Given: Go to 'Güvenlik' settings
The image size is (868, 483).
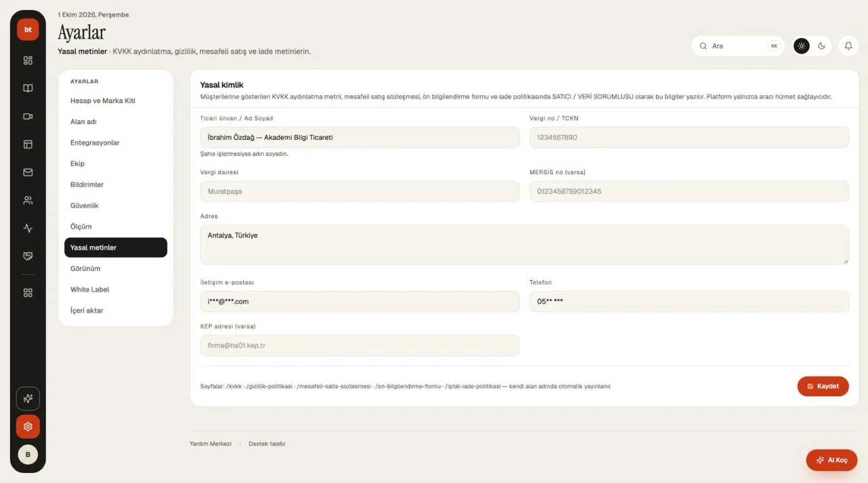Looking at the screenshot, I should pos(116,206).
